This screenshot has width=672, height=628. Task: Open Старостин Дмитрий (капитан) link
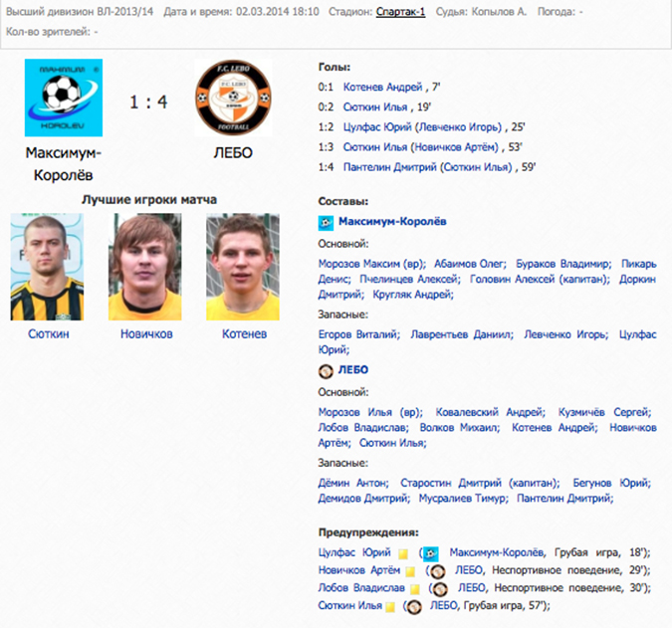point(480,483)
